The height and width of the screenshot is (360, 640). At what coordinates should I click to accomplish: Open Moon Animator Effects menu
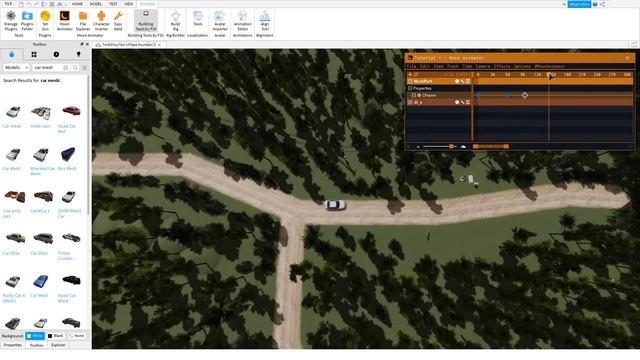tap(502, 66)
